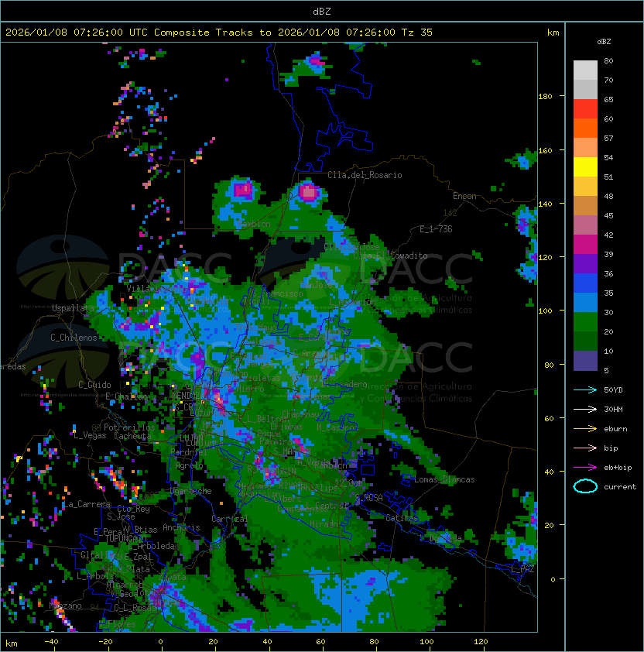The image size is (644, 652).
Task: Select the dusty pink 42–45 dBZ swatch
Action: 585,225
